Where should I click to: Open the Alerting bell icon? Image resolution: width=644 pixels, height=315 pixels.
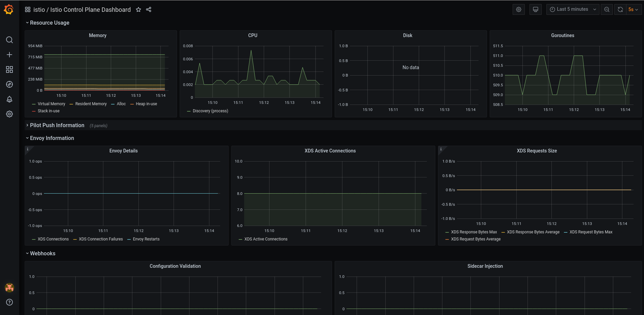click(9, 99)
